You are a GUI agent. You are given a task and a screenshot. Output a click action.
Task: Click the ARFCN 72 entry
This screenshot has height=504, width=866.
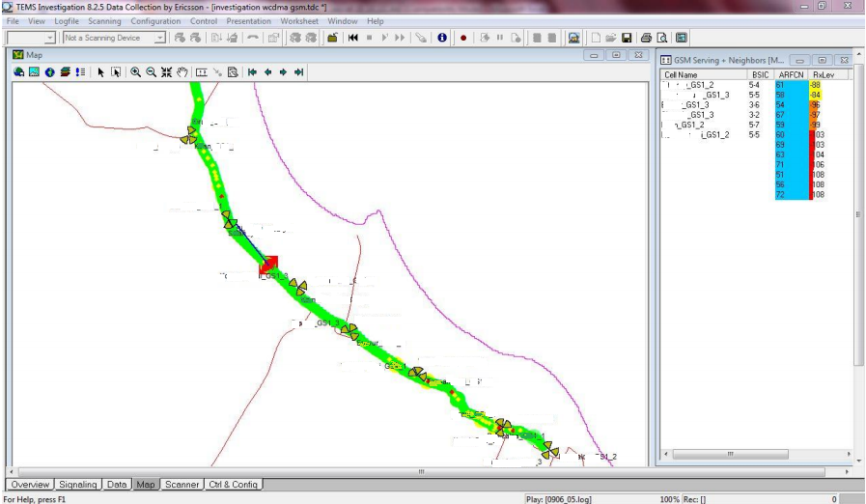coord(791,194)
